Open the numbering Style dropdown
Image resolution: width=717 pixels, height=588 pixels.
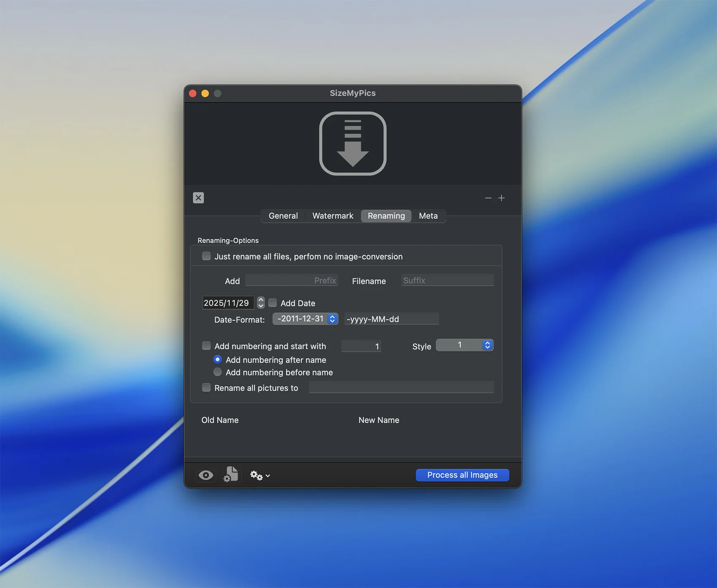[x=464, y=345]
